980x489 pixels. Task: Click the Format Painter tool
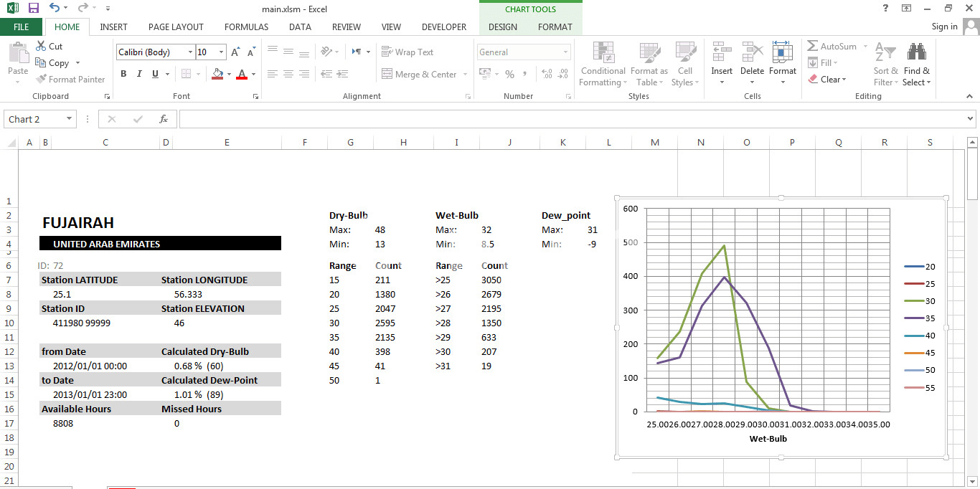coord(70,80)
